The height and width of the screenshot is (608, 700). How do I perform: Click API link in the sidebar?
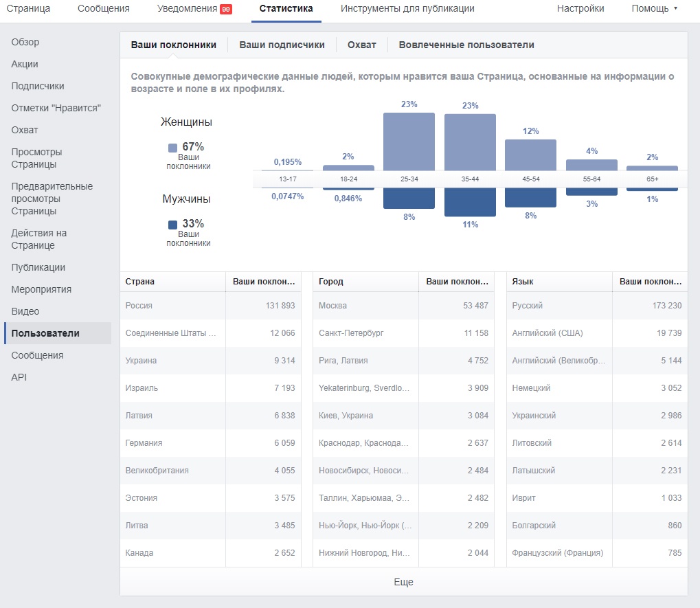(19, 377)
